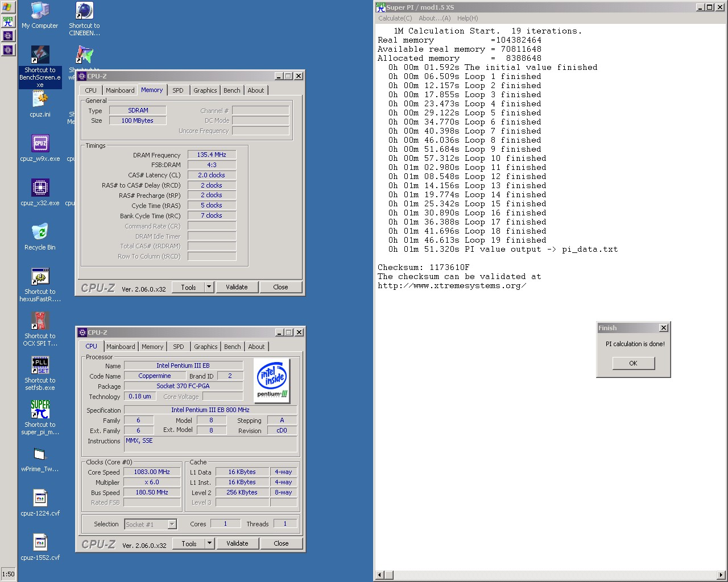Click the Core Speed 1083.00 MHz value

click(x=152, y=472)
